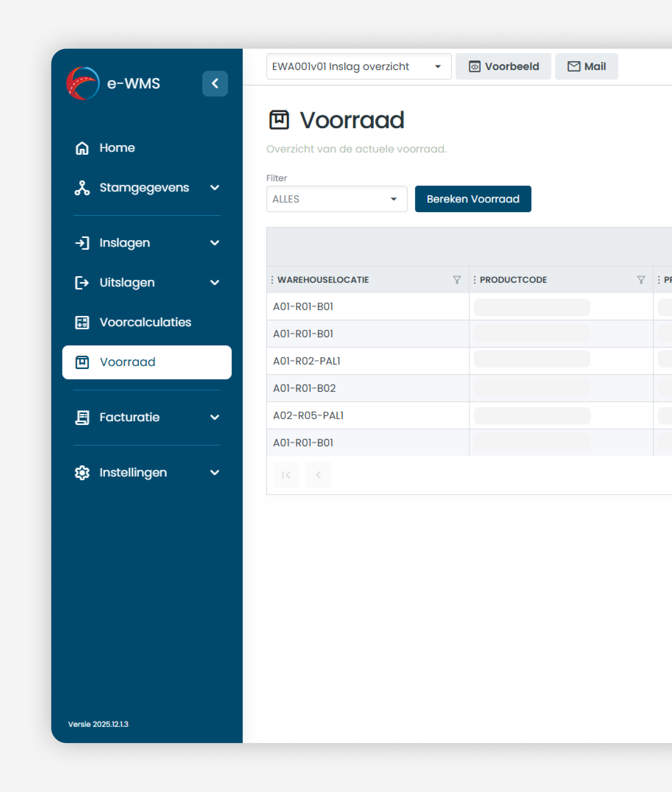Collapse the sidebar with the arrow button
Screen dimensions: 672x792
(x=215, y=83)
